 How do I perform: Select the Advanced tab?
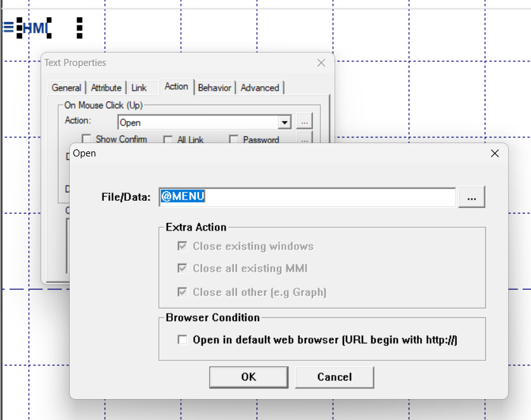pyautogui.click(x=260, y=88)
